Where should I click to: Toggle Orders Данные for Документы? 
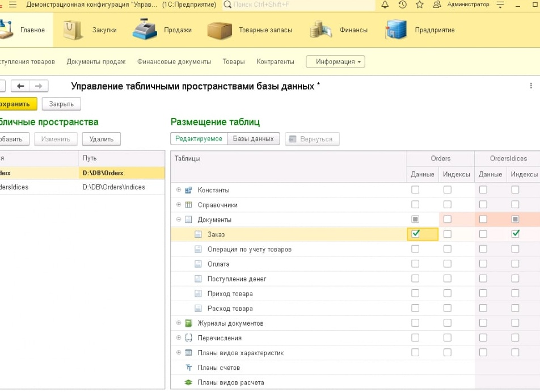click(x=415, y=220)
